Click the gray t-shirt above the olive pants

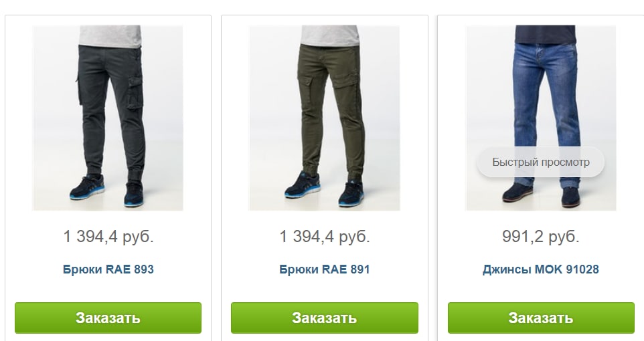(329, 35)
